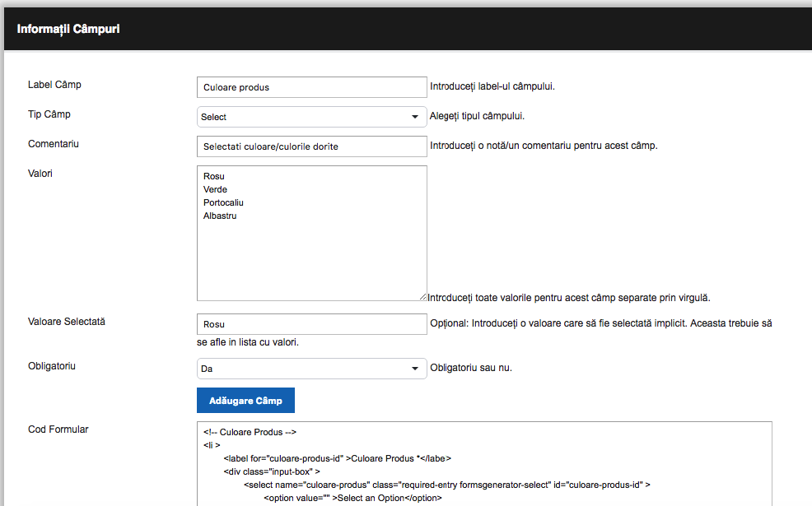Click the 'Valori' field label
This screenshot has height=506, width=812.
pos(40,174)
